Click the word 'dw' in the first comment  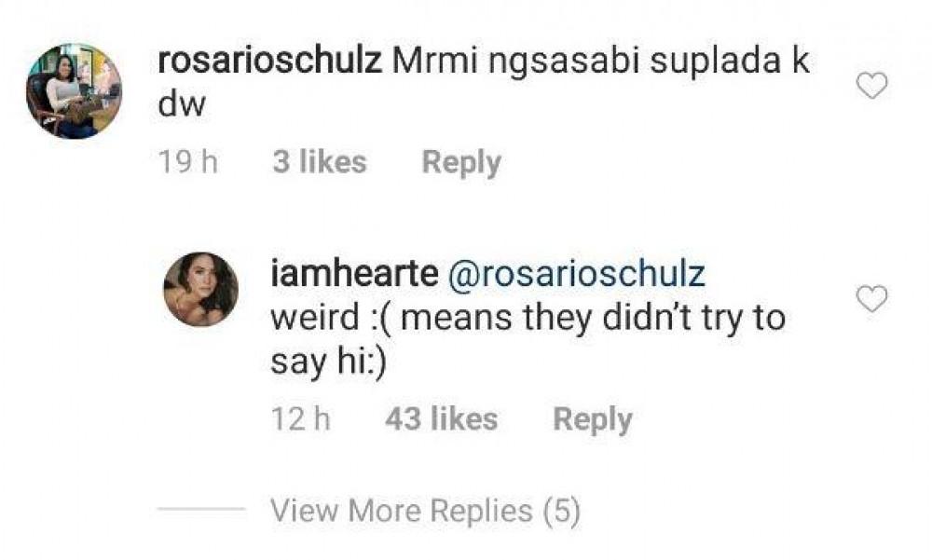[182, 106]
